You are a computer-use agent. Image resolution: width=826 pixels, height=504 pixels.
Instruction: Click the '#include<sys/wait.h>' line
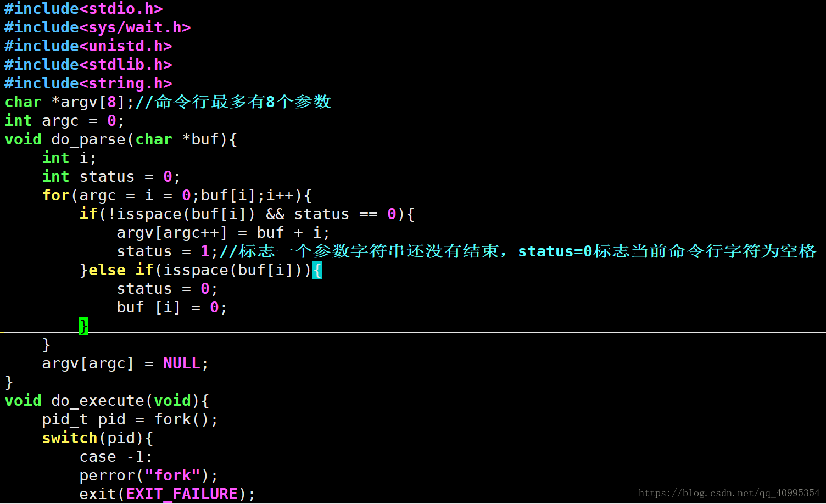pyautogui.click(x=97, y=27)
